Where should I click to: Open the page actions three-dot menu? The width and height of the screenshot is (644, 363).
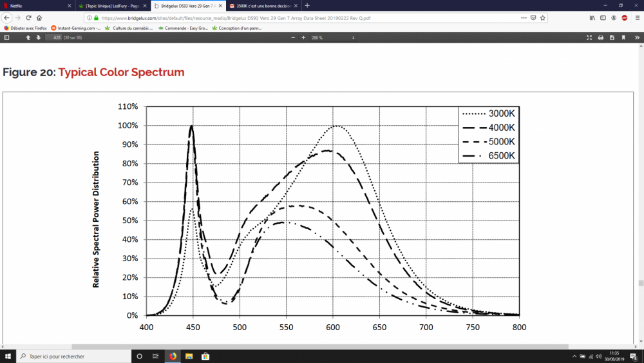(524, 17)
